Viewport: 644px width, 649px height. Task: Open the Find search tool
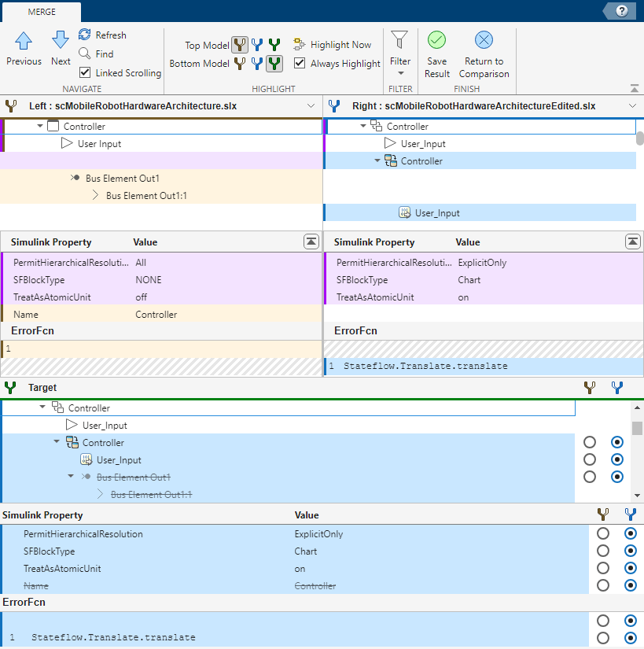pos(96,53)
